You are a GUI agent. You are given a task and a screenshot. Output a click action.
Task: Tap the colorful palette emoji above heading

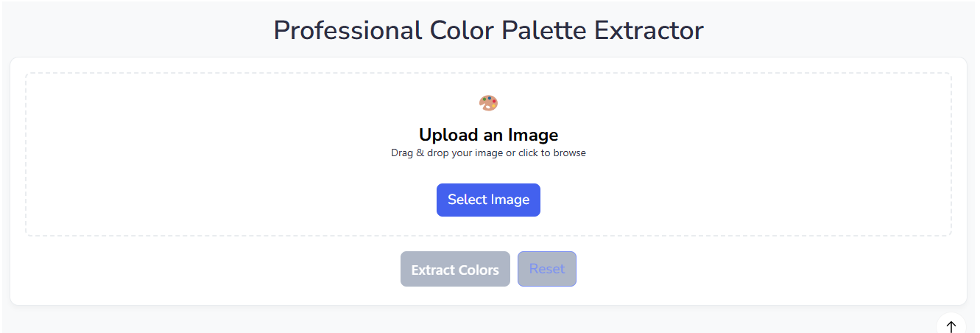pos(488,103)
